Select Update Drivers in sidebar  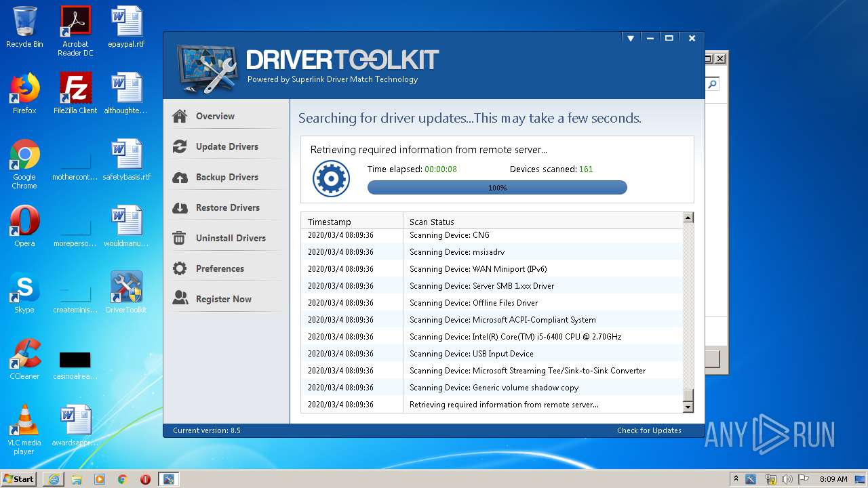[x=226, y=146]
